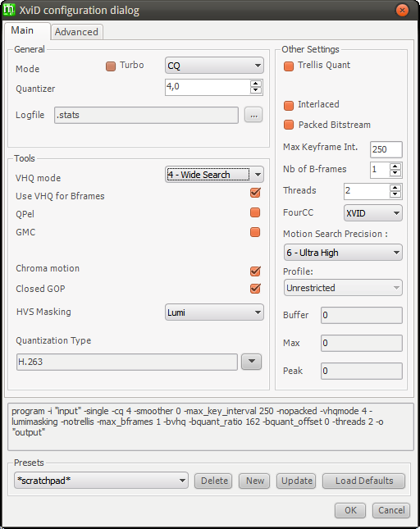
Task: Click the command line preview text box
Action: point(211,426)
